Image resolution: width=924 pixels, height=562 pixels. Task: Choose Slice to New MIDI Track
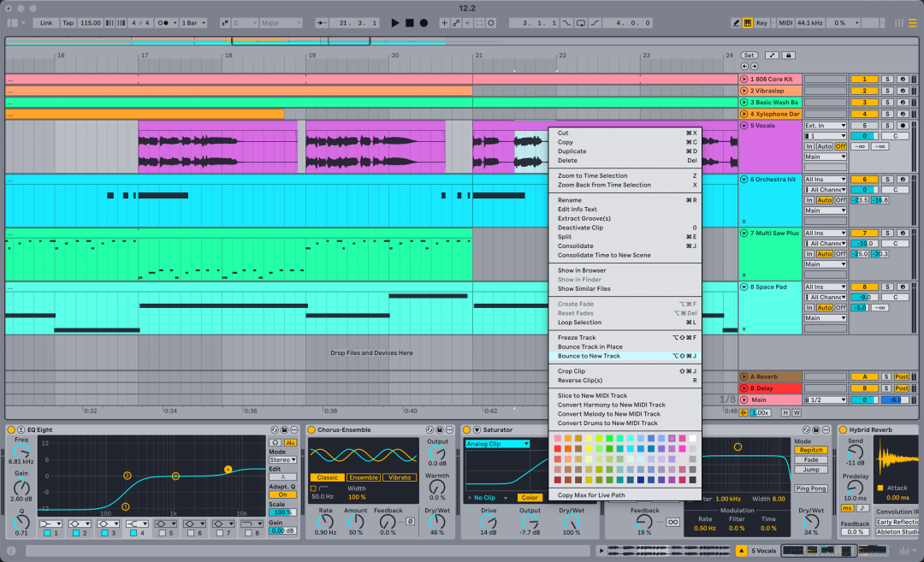[625, 396]
